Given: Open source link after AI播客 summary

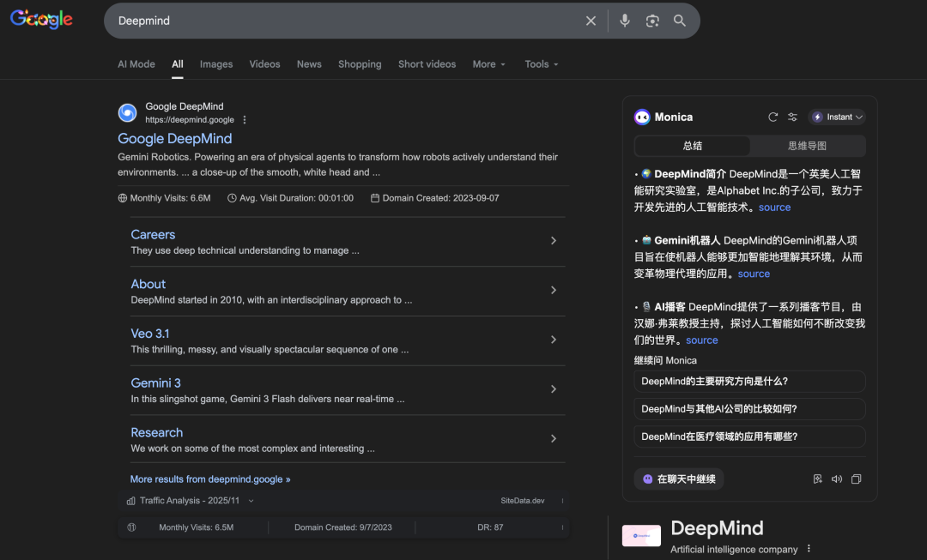Looking at the screenshot, I should 702,340.
